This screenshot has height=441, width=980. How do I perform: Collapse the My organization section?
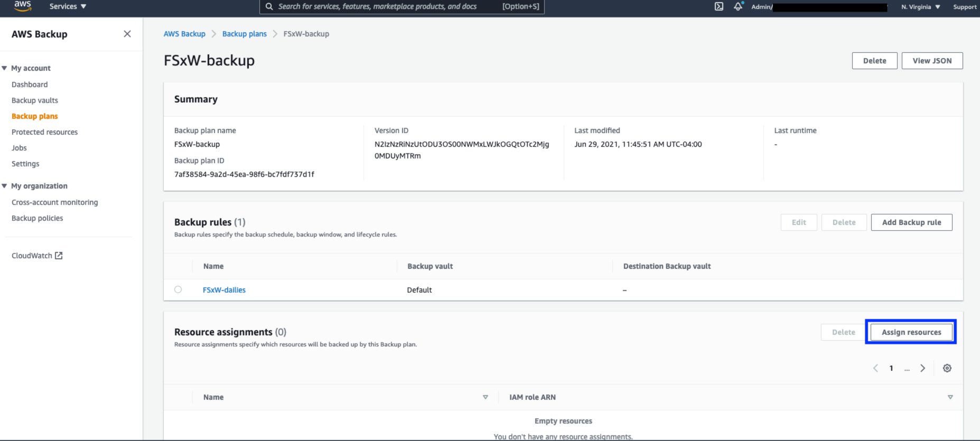5,186
